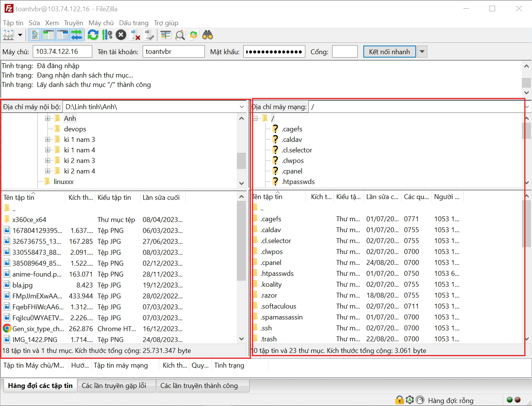
Task: Cancel the current operation
Action: (x=120, y=35)
